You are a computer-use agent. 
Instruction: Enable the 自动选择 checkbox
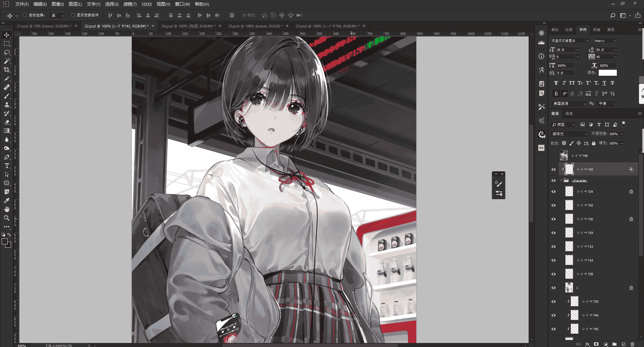pos(25,15)
